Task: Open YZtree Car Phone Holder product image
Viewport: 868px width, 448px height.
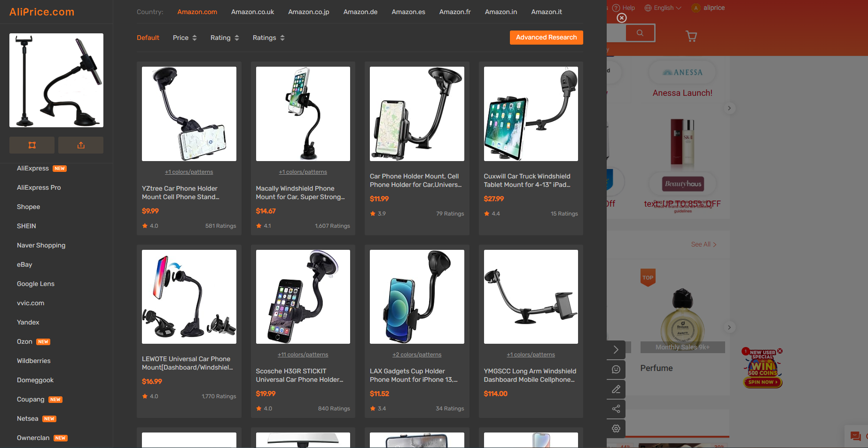Action: [x=189, y=114]
